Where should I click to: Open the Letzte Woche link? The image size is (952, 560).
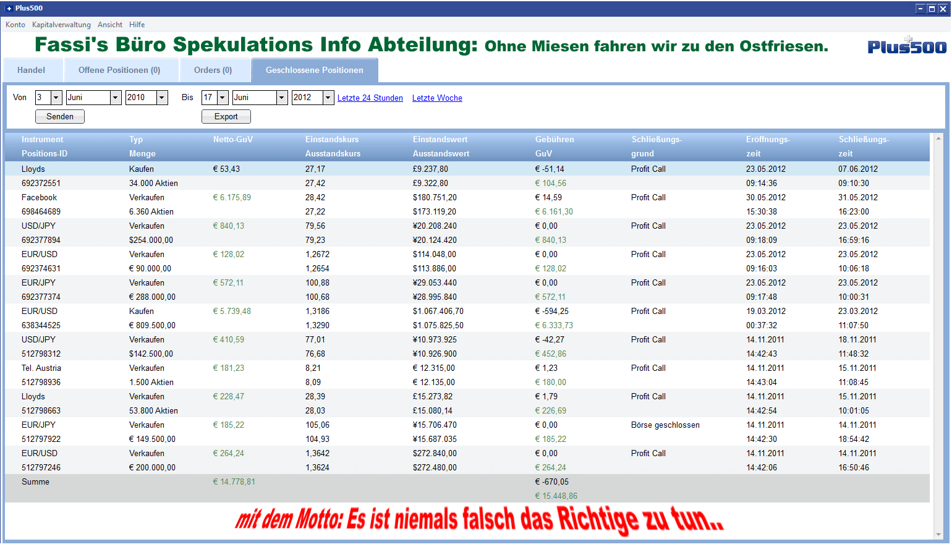coord(437,98)
